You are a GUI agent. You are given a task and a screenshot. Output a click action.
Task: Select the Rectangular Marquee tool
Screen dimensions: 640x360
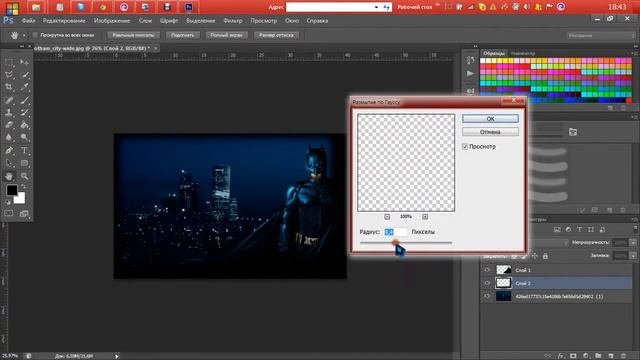pos(9,62)
